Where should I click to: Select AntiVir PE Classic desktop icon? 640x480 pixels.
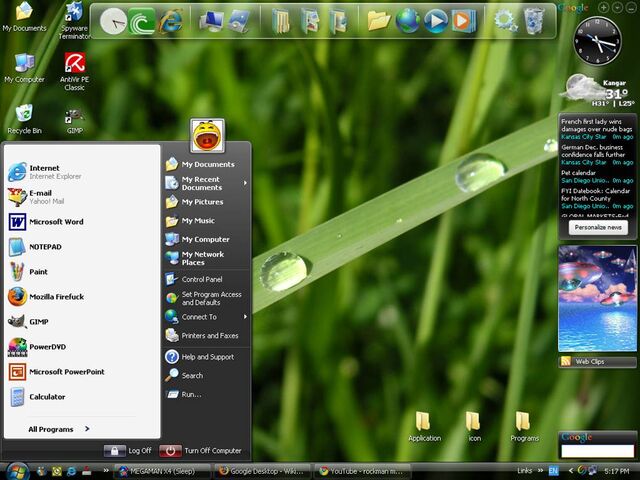click(74, 71)
